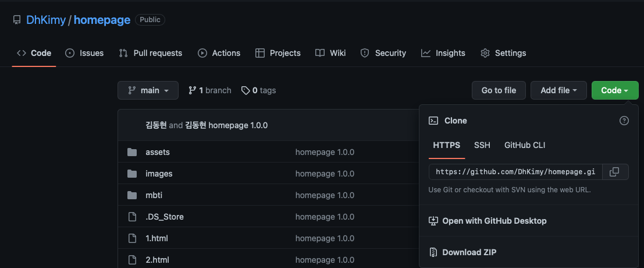Select the SSH clone tab
The height and width of the screenshot is (268, 644).
tap(482, 145)
